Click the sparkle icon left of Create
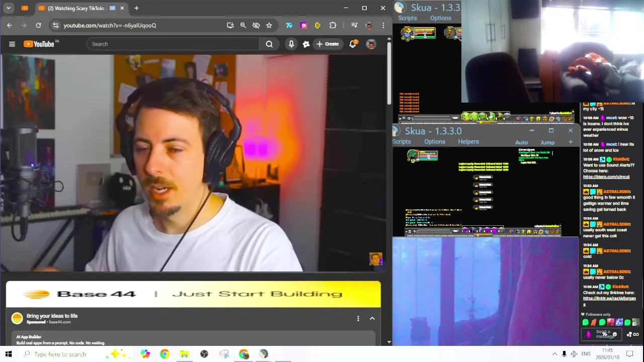Viewport: 644px width, 362px height. 306,44
